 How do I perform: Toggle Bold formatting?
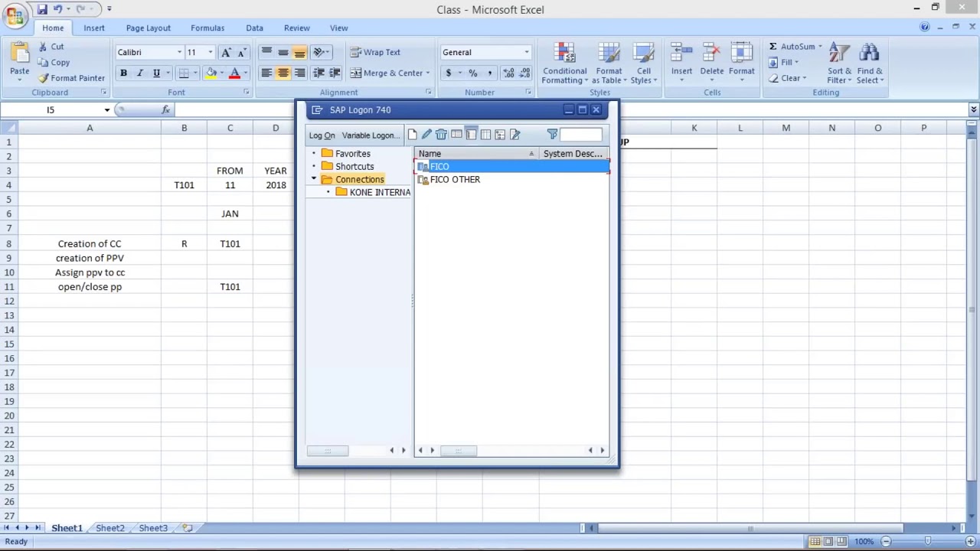coord(123,73)
